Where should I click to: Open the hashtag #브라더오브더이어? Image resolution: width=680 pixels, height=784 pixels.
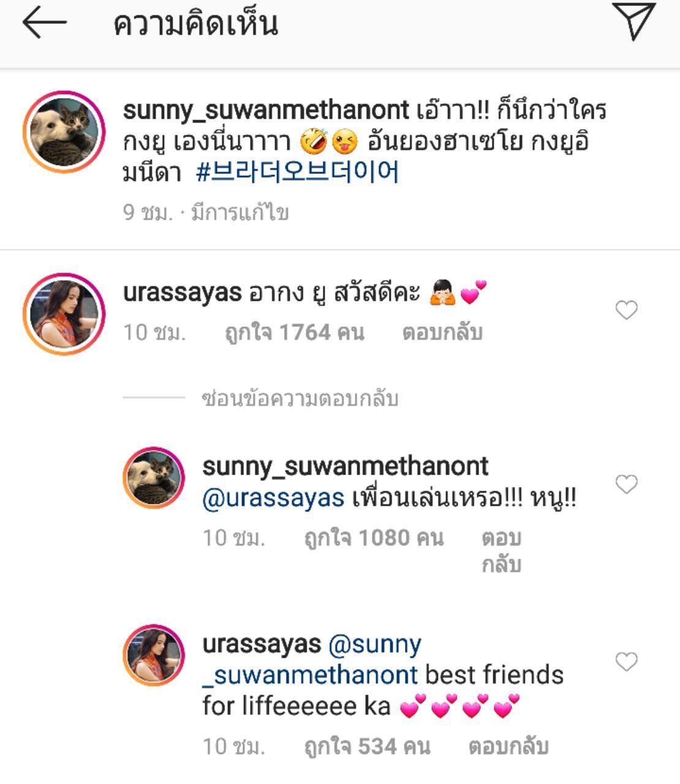click(x=297, y=173)
